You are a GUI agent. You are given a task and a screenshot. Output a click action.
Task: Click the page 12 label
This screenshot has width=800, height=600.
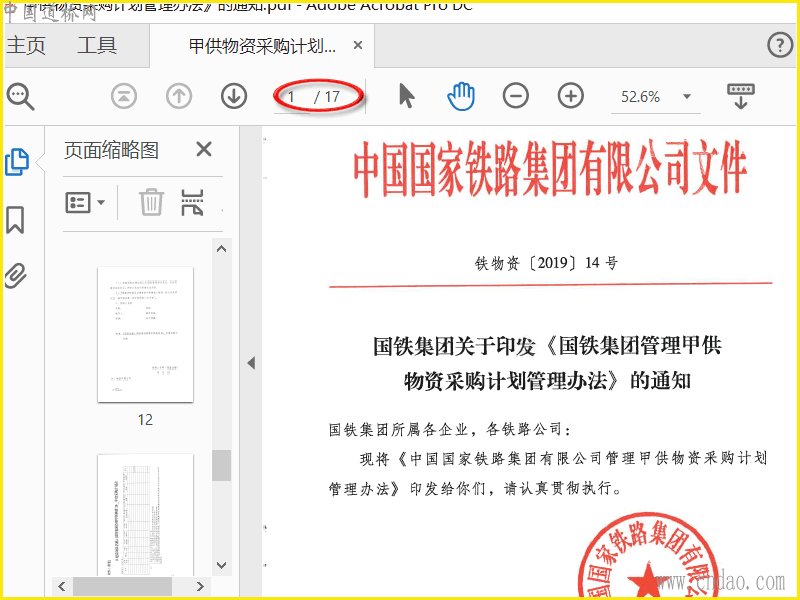pyautogui.click(x=145, y=420)
